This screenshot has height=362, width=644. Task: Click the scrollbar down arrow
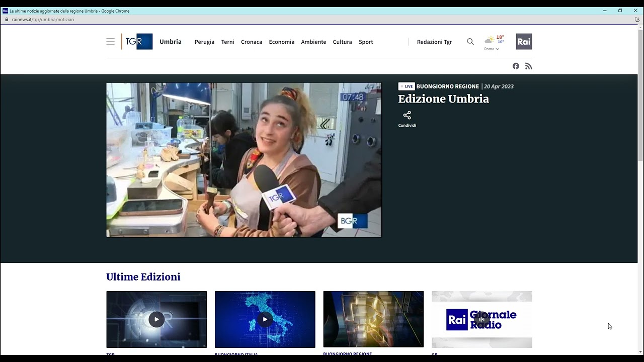[x=640, y=352]
